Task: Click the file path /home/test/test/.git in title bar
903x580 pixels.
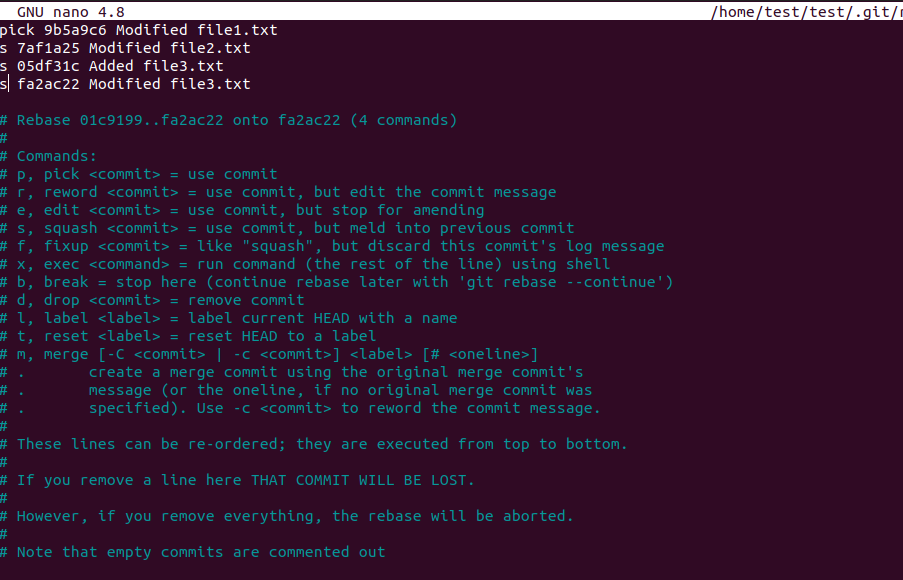Action: click(807, 12)
